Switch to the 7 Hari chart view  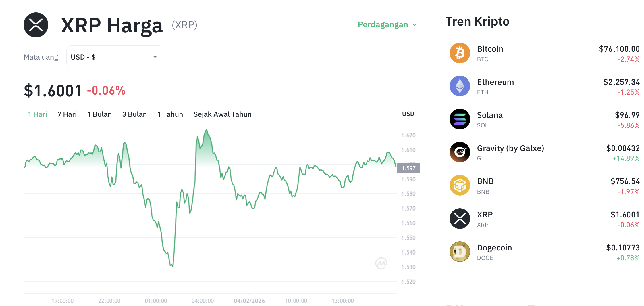coord(67,114)
